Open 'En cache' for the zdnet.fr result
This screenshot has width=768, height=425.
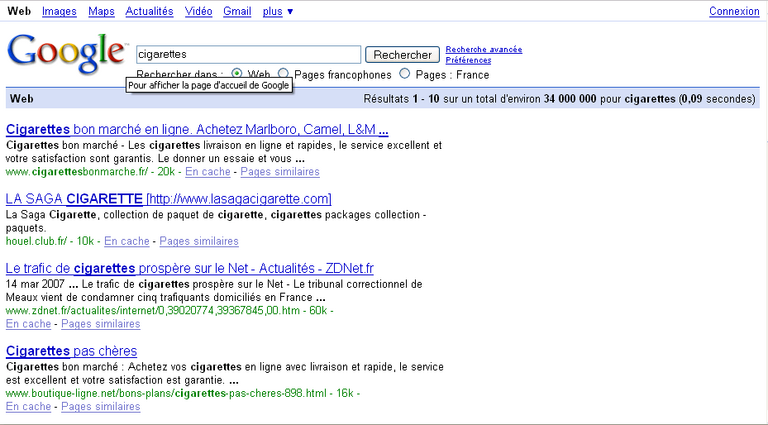pos(28,324)
